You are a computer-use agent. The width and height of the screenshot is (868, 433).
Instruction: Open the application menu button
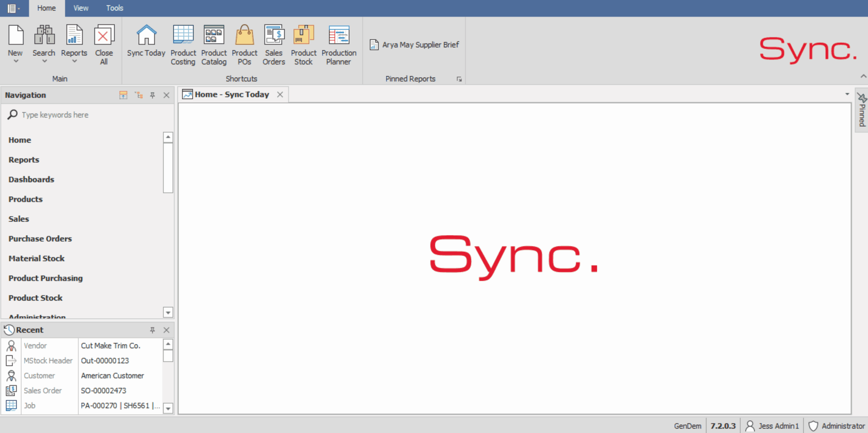click(14, 8)
